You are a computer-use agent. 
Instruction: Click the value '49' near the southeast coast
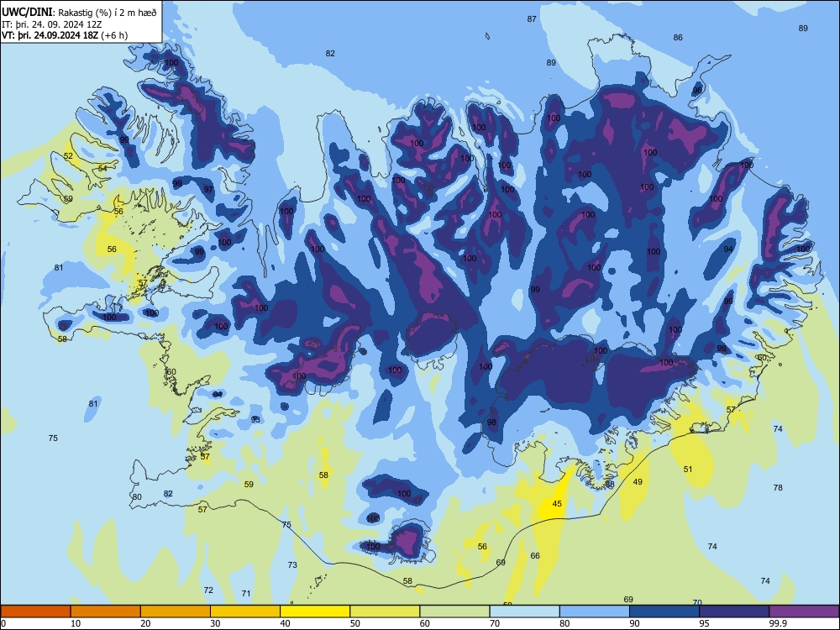tap(638, 481)
